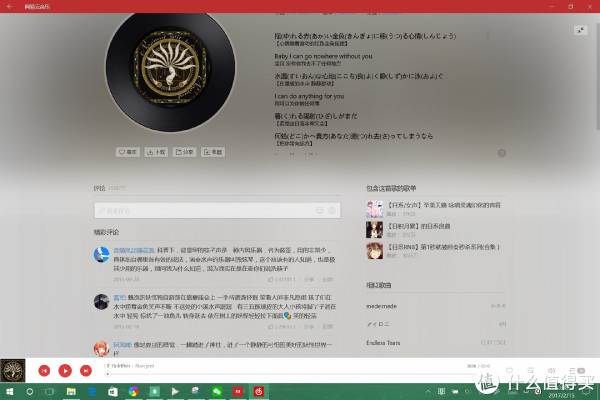Image resolution: width=600 pixels, height=400 pixels.
Task: Open the third commenter's orange-haired avatar
Action: click(101, 349)
